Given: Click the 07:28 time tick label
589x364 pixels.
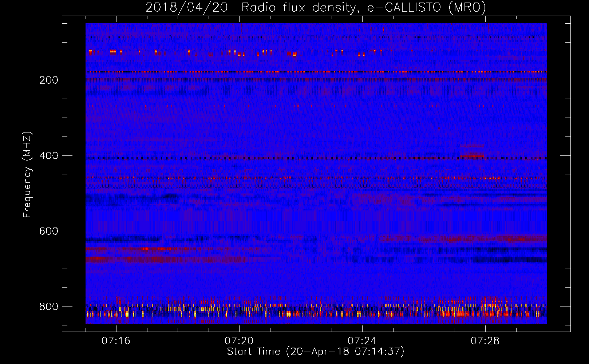Looking at the screenshot, I should pos(485,341).
